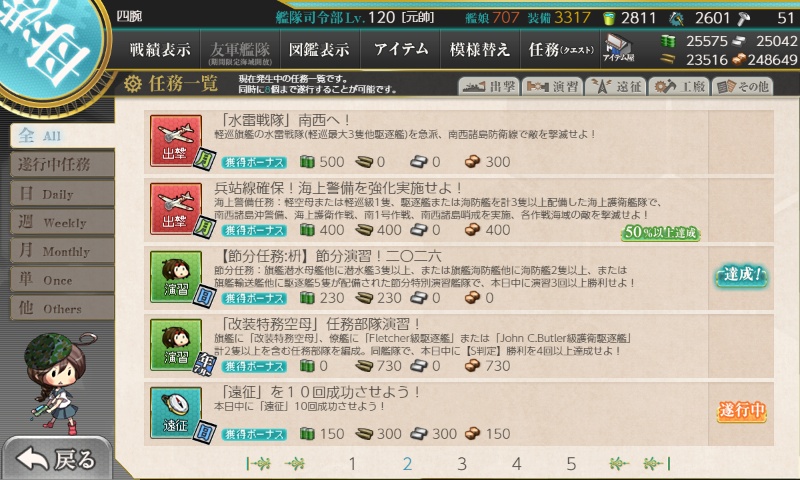Select the 演習 icon of 改装特務空母 quest
This screenshot has height=480, width=800.
[176, 345]
